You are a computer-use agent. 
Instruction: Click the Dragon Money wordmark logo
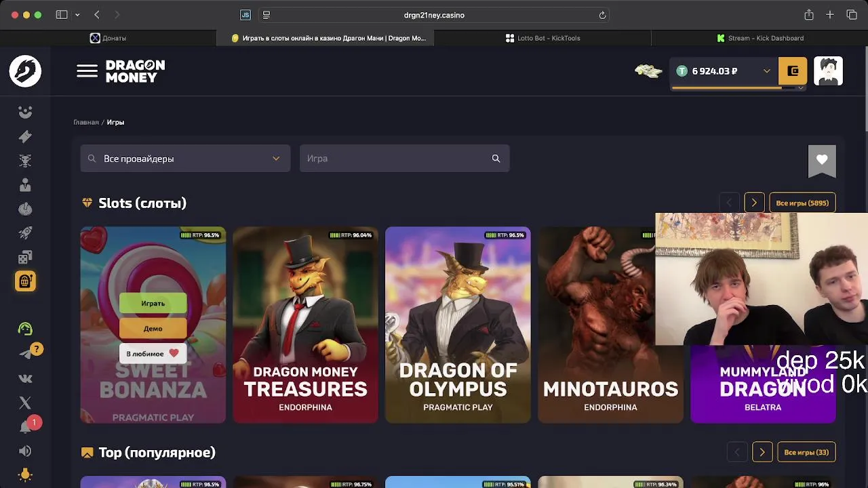pos(135,71)
